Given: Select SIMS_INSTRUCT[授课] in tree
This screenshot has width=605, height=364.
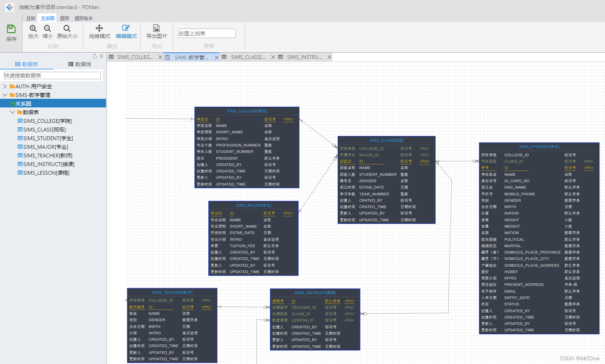Looking at the screenshot, I should click(x=49, y=164).
